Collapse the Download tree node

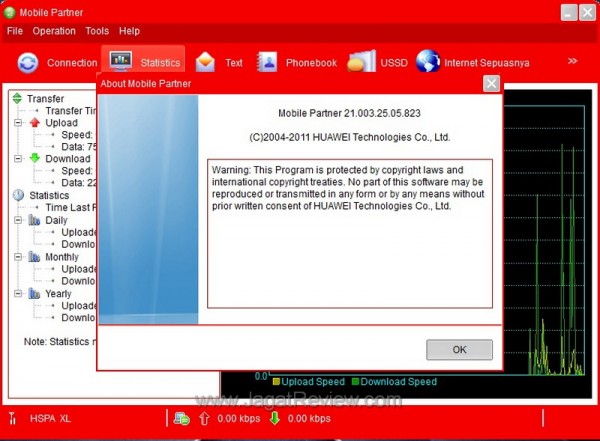(x=17, y=159)
